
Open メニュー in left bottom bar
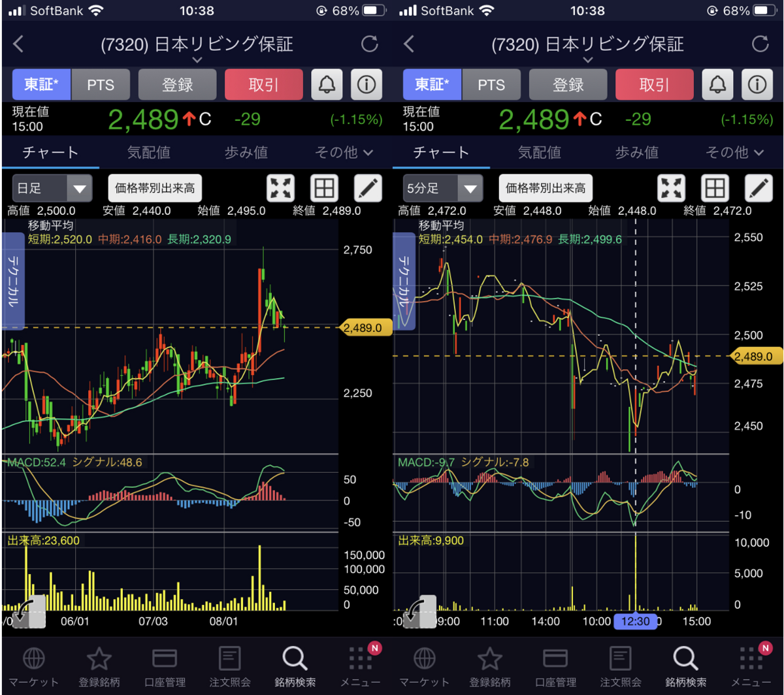(x=361, y=667)
